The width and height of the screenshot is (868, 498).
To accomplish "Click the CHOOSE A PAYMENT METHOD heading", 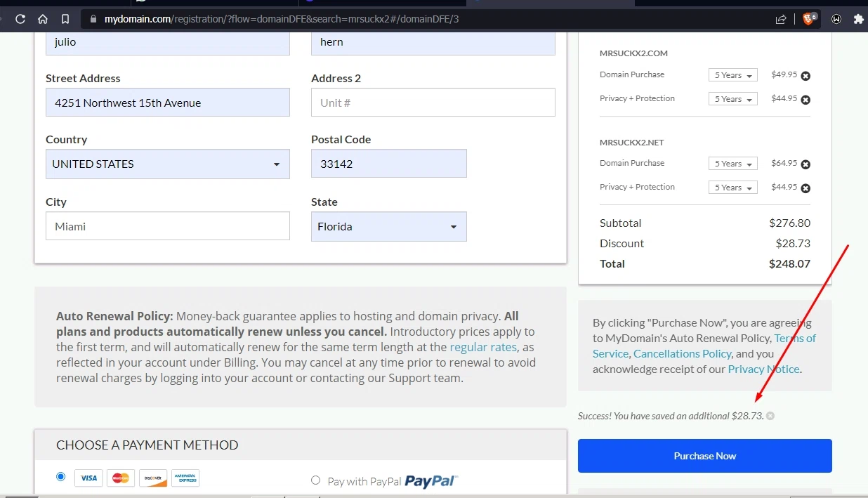I will 147,445.
